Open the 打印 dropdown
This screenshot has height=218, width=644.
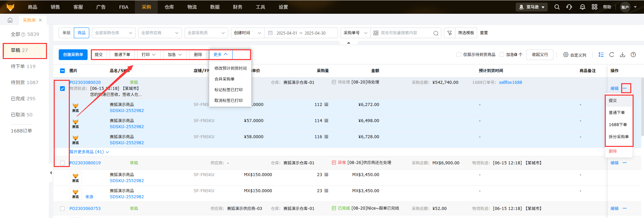click(149, 55)
